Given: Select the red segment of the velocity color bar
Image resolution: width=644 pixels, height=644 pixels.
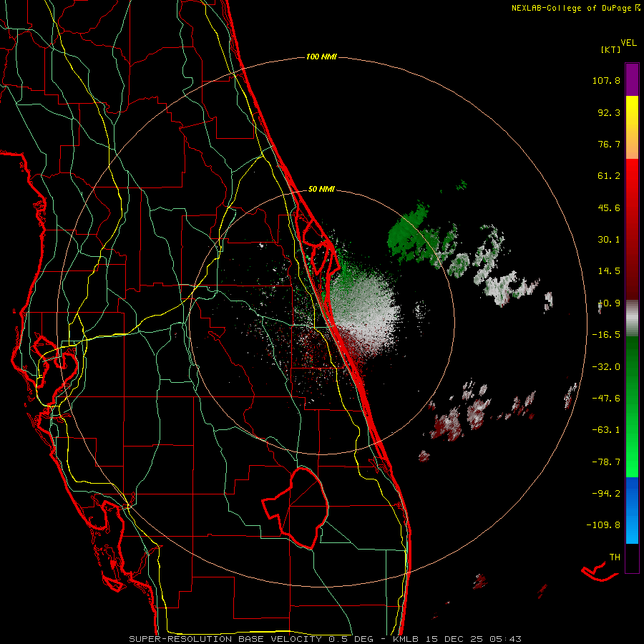Looking at the screenshot, I should [x=632, y=229].
